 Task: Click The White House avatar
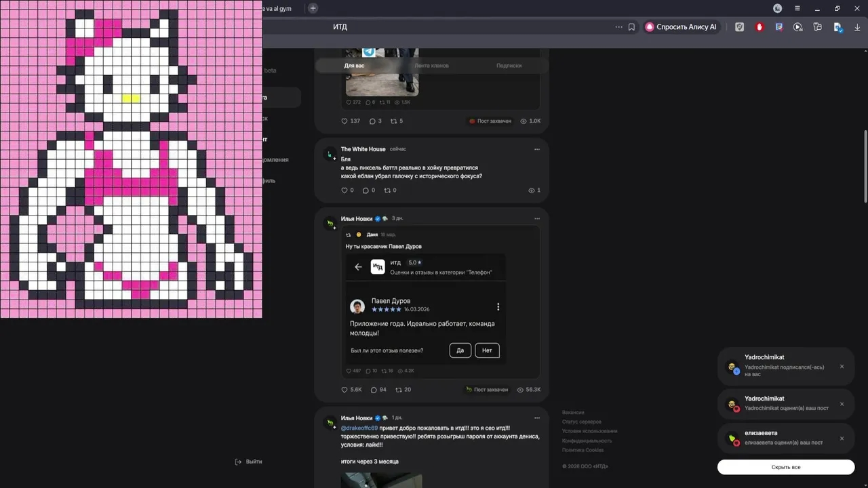pos(330,154)
